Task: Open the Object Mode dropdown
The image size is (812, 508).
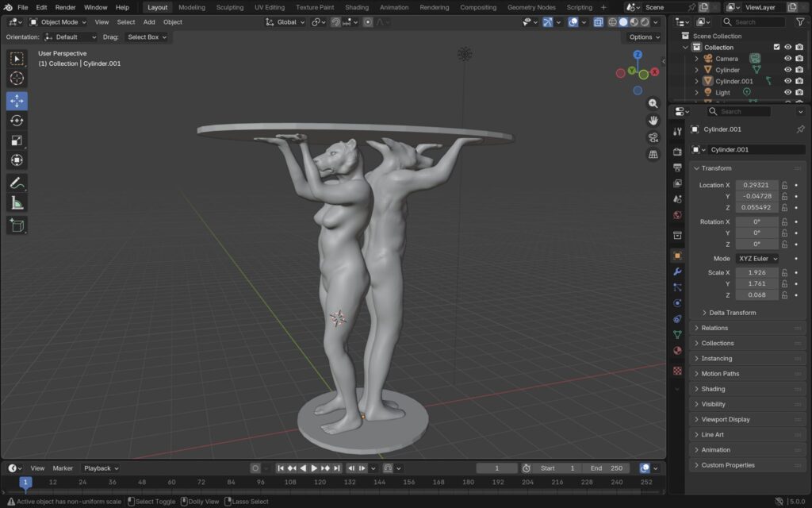Action: click(x=63, y=22)
